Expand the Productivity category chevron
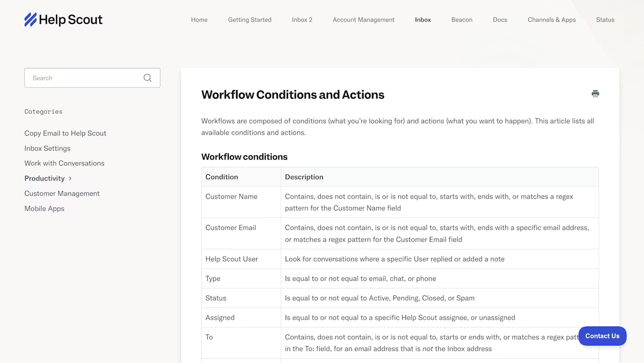This screenshot has height=363, width=644. pyautogui.click(x=70, y=179)
